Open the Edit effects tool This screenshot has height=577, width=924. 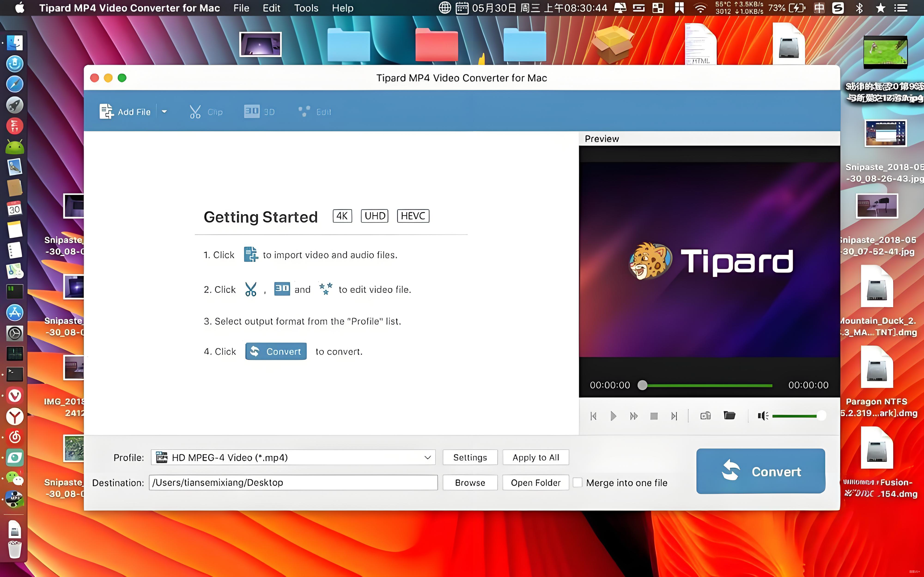[304, 111]
